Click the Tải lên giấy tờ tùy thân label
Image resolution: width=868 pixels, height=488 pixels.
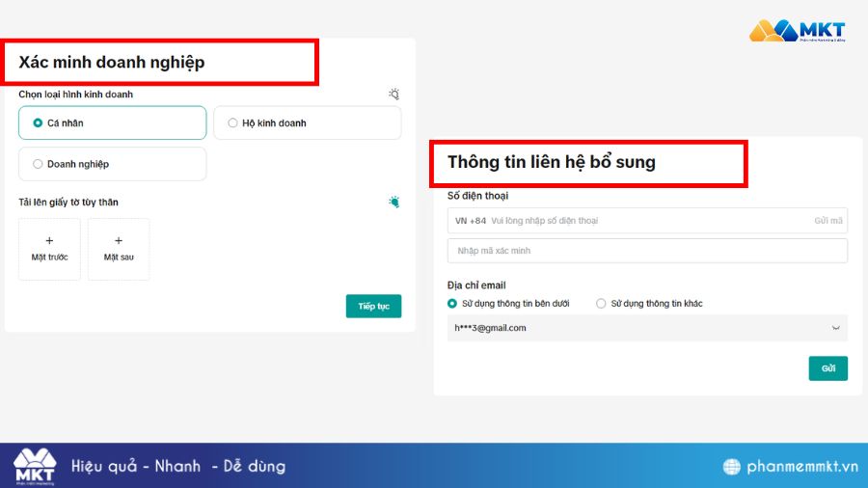68,202
